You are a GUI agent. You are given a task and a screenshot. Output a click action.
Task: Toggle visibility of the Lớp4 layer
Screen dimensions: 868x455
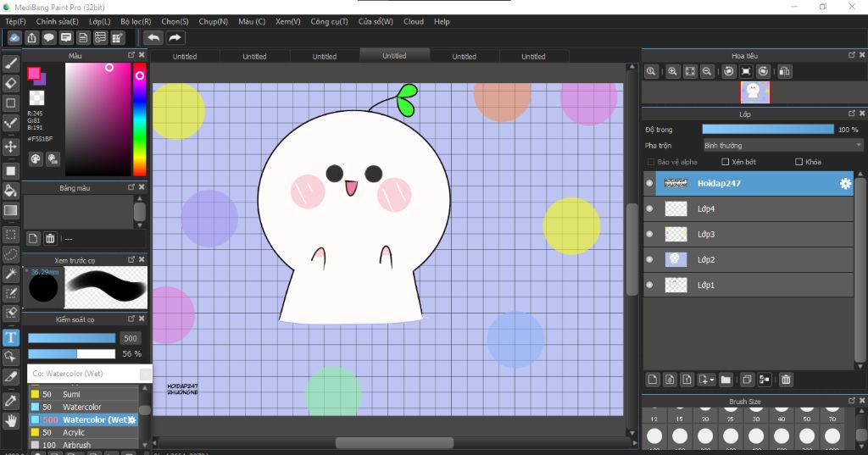coord(650,208)
